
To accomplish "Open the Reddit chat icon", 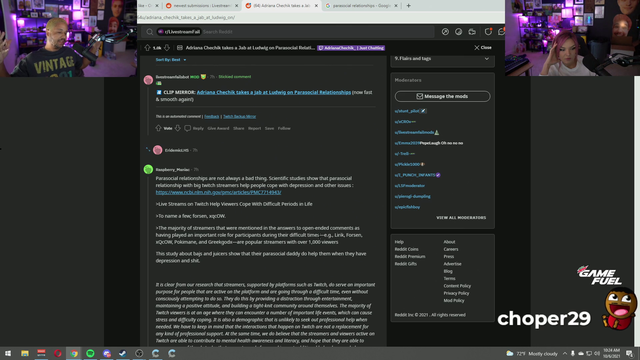I will tap(501, 32).
